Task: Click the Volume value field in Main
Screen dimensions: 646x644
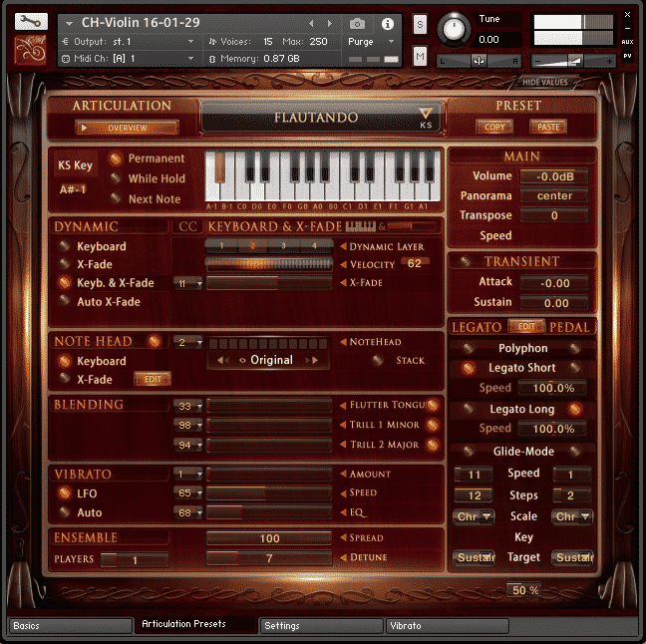Action: [554, 176]
